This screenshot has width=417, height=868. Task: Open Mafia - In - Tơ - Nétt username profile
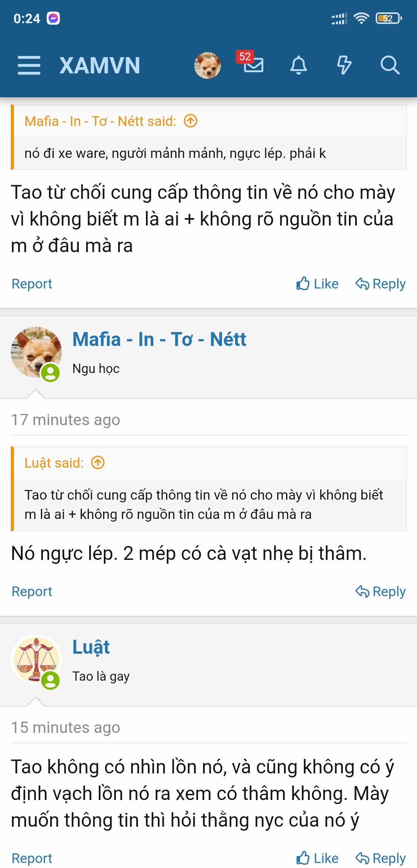pyautogui.click(x=159, y=339)
